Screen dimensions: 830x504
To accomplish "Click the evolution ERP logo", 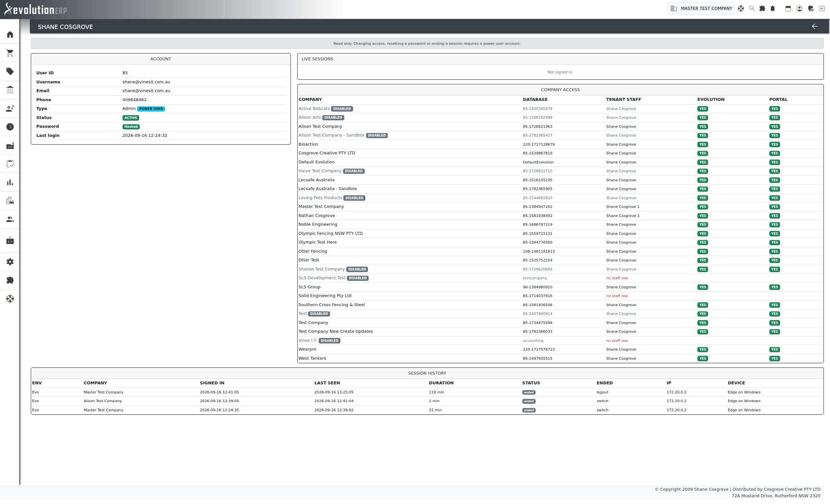I will click(x=35, y=9).
